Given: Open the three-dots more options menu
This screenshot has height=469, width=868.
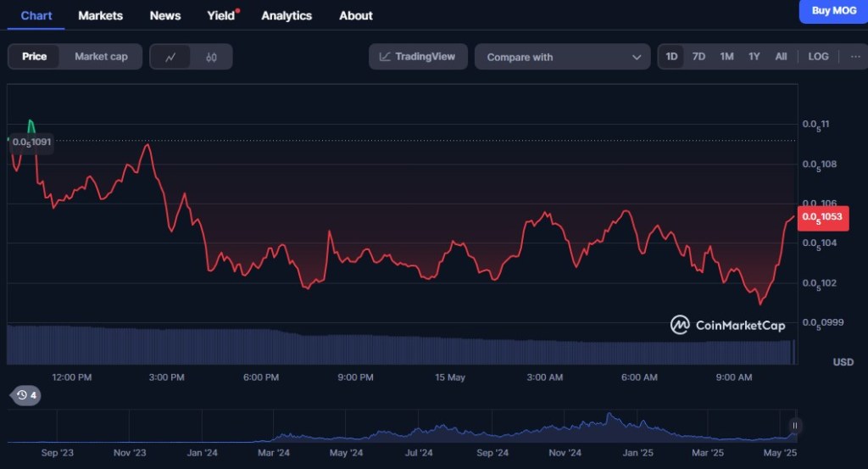Looking at the screenshot, I should pyautogui.click(x=855, y=57).
